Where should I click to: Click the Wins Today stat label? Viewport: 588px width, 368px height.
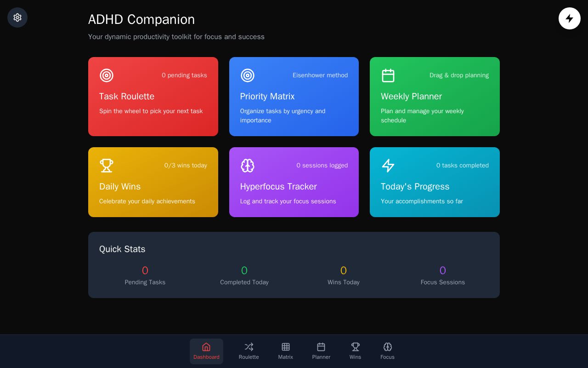coord(344,282)
